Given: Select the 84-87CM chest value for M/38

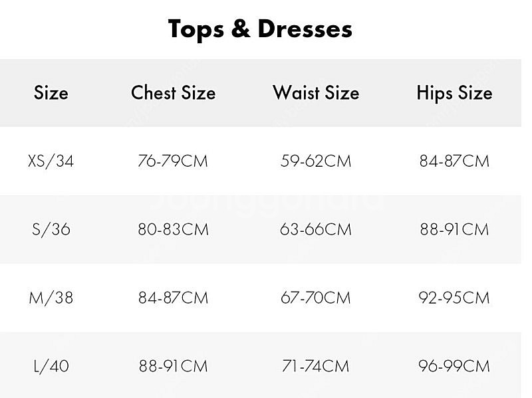Looking at the screenshot, I should click(173, 298).
